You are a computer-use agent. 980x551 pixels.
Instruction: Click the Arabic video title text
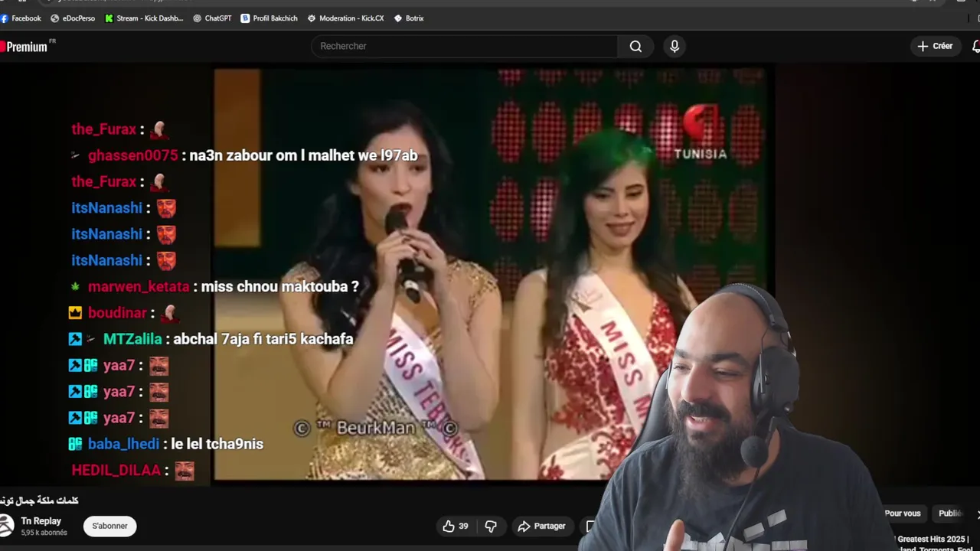point(39,500)
